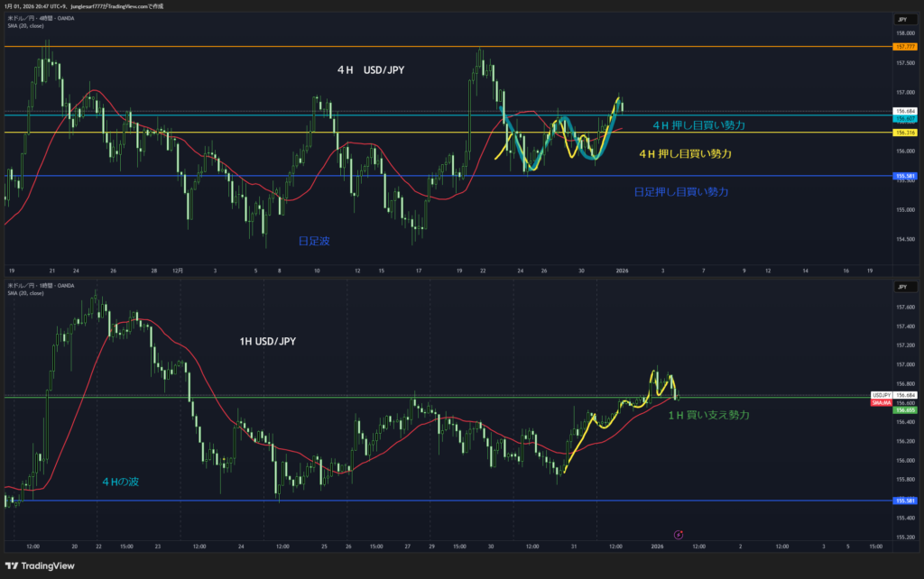This screenshot has height=579, width=924.
Task: Select the '4H USD/JPY' text annotation
Action: [x=370, y=69]
